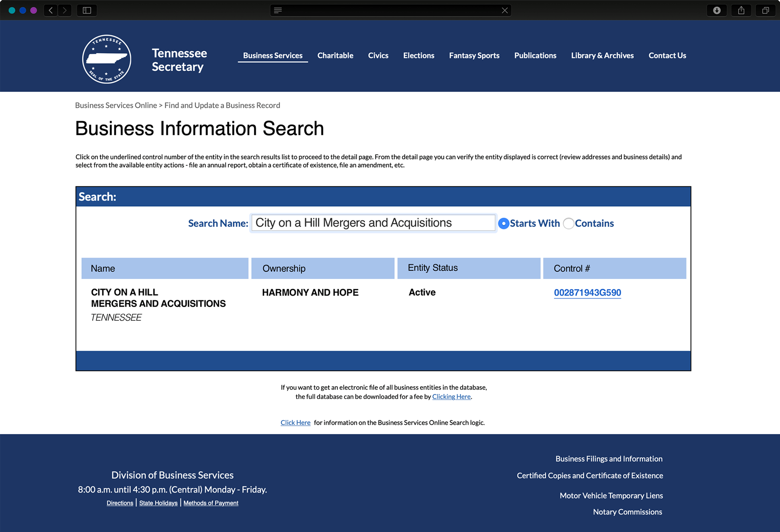Image resolution: width=780 pixels, height=532 pixels.
Task: Select the Starts With radio button
Action: (503, 223)
